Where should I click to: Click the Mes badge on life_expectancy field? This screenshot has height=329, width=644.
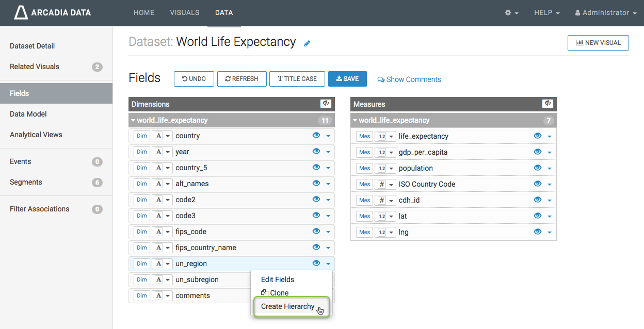click(364, 137)
